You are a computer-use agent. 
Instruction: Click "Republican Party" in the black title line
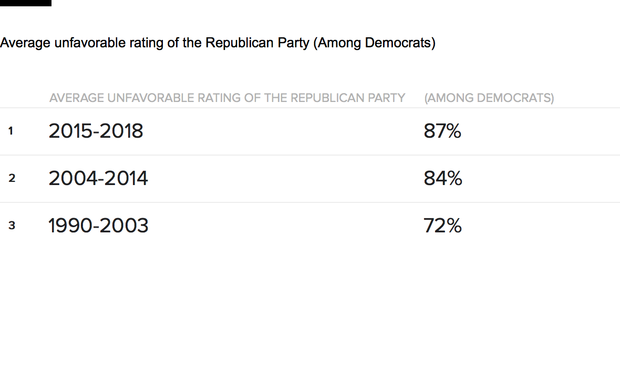[x=257, y=43]
